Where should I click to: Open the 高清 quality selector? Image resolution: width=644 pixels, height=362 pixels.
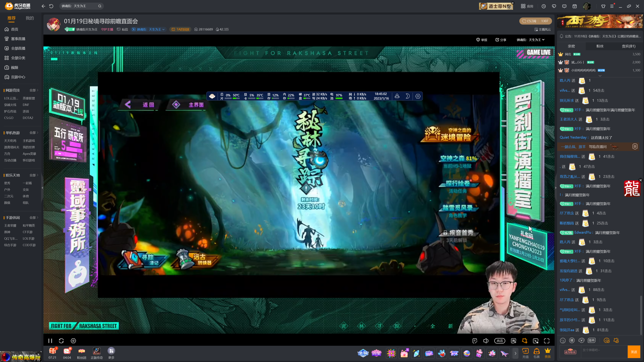pos(499,341)
